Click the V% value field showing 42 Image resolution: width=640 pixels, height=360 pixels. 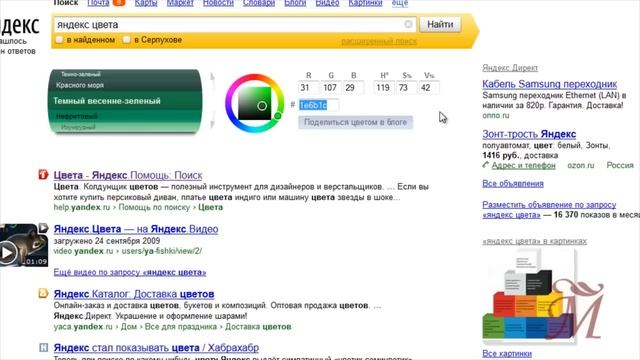[429, 88]
